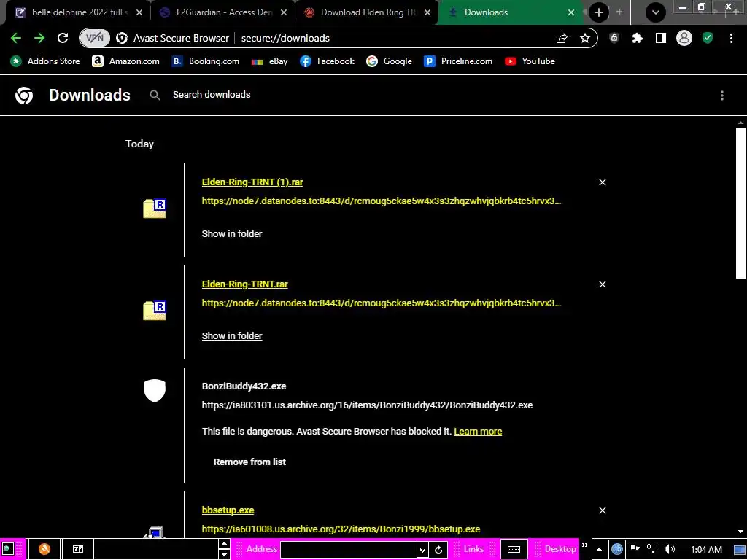
Task: Close the Download Elden Ring tab
Action: [427, 13]
